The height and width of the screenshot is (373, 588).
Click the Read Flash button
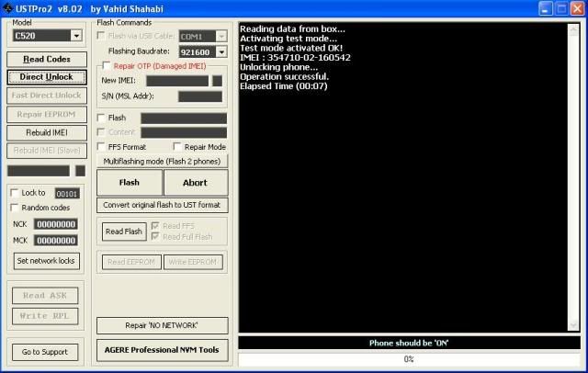click(x=124, y=232)
